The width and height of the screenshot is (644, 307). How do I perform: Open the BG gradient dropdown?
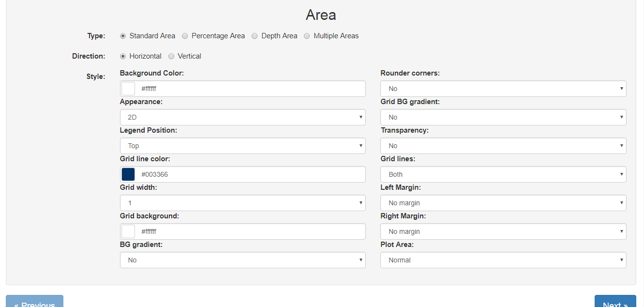[242, 260]
